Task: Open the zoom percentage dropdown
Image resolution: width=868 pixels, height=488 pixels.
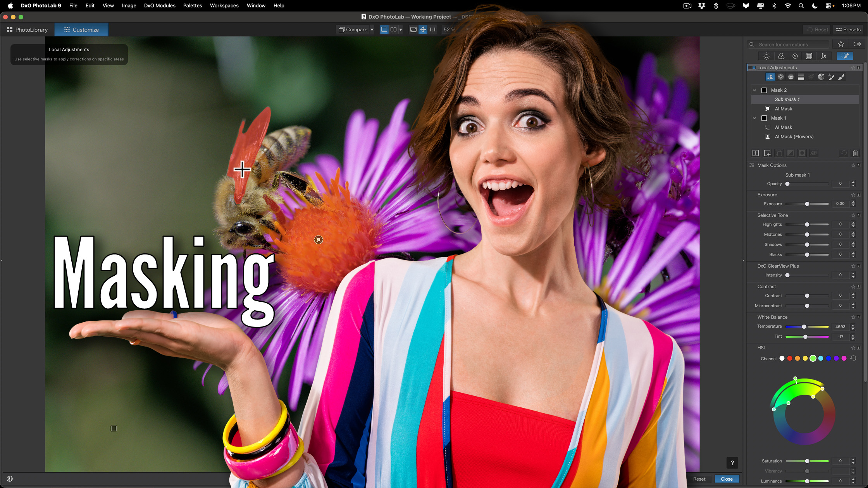Action: [x=467, y=29]
